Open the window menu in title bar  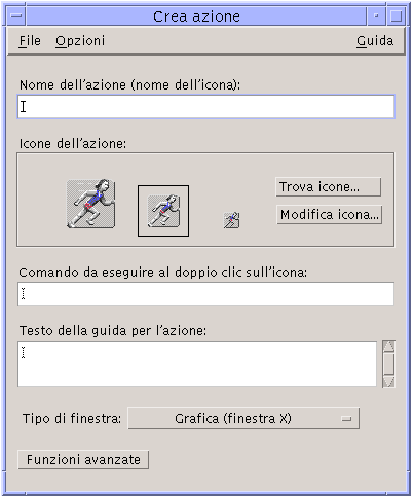pyautogui.click(x=16, y=16)
